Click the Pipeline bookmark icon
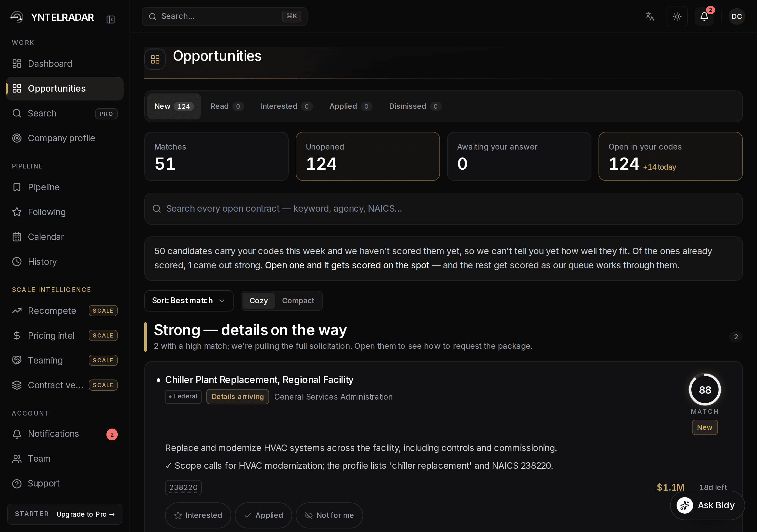 pos(17,187)
